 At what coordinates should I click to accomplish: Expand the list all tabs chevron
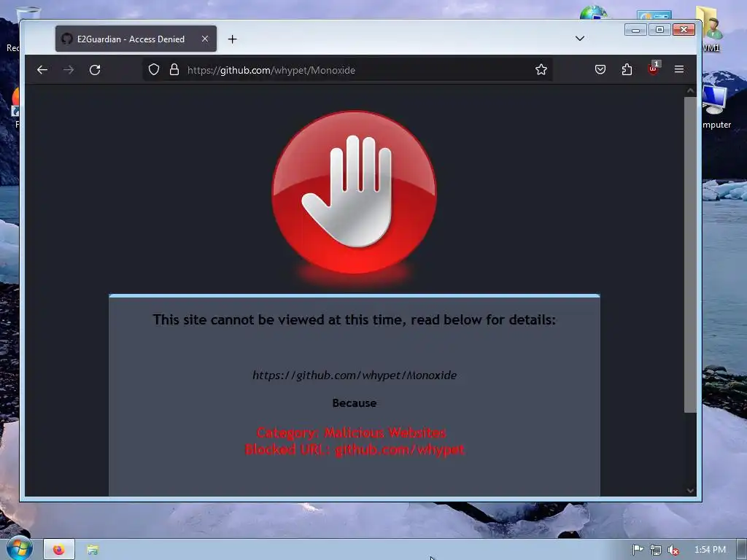tap(580, 39)
